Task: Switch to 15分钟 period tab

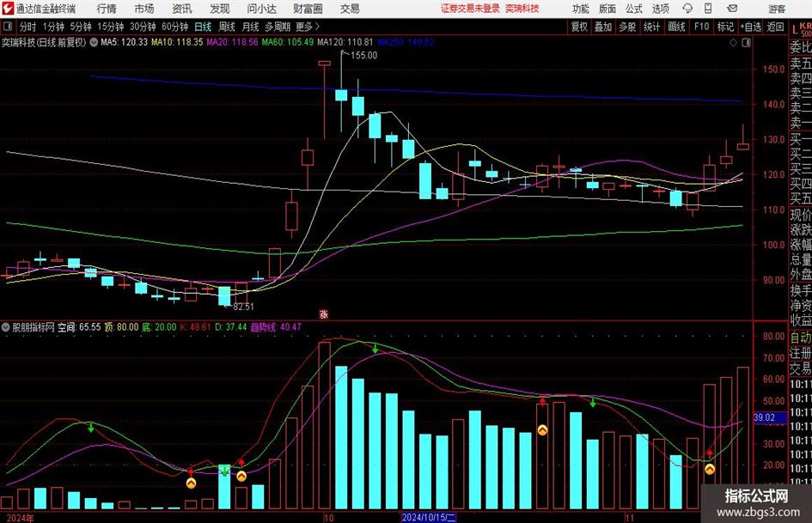Action: pyautogui.click(x=111, y=27)
